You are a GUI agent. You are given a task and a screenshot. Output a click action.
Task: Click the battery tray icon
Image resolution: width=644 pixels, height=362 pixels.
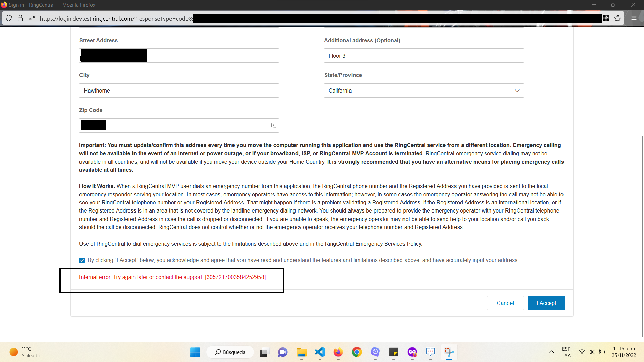pyautogui.click(x=602, y=352)
